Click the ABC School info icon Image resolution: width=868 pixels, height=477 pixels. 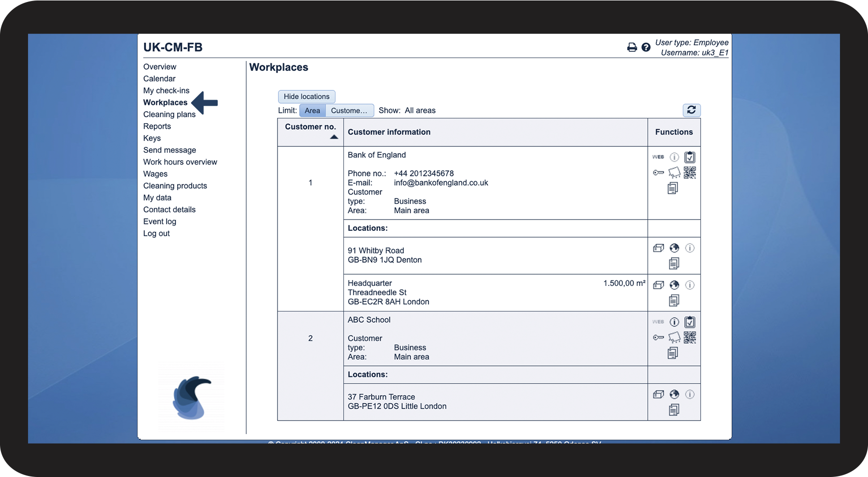[x=674, y=322]
